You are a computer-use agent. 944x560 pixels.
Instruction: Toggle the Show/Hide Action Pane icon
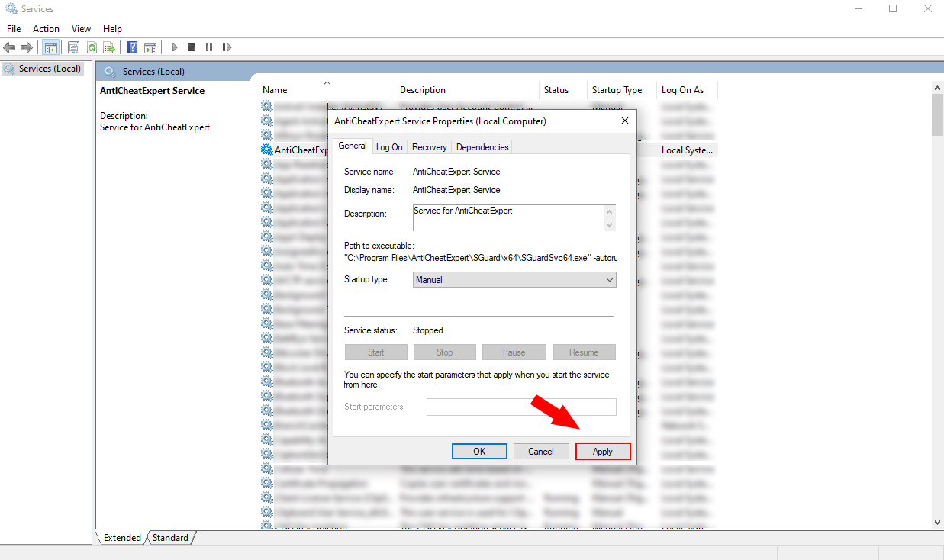point(150,47)
